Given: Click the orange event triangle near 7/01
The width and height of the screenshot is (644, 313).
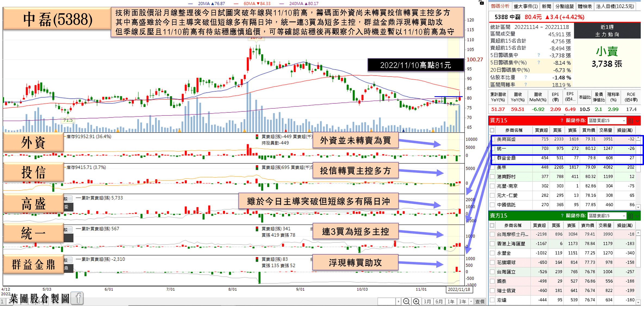Looking at the screenshot, I should coord(179,131).
